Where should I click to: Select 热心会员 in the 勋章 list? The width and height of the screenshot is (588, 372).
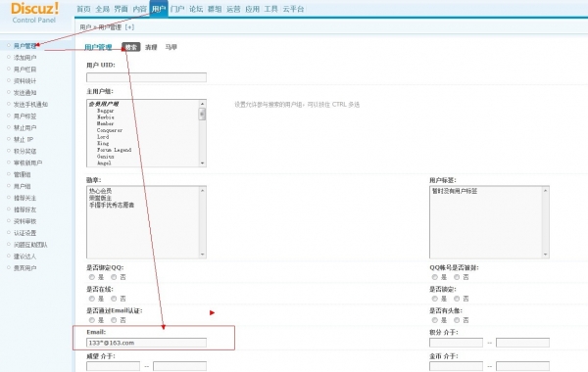tap(100, 191)
